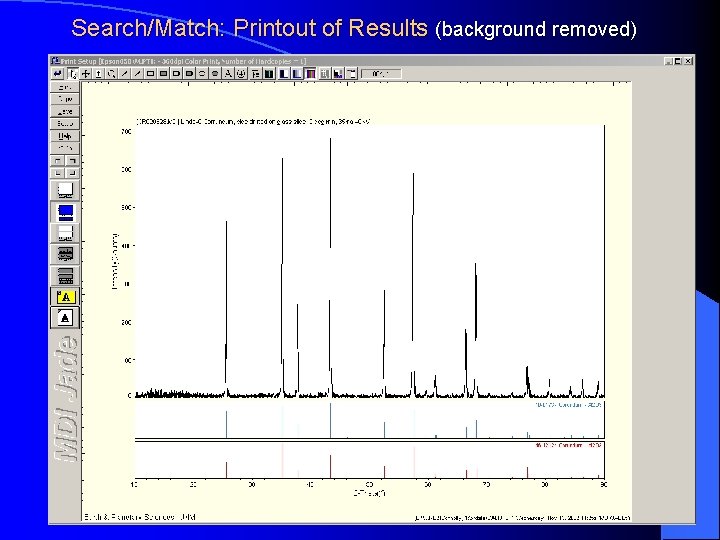Click the bar chart histogram icon
The width and height of the screenshot is (720, 540).
pos(338,73)
